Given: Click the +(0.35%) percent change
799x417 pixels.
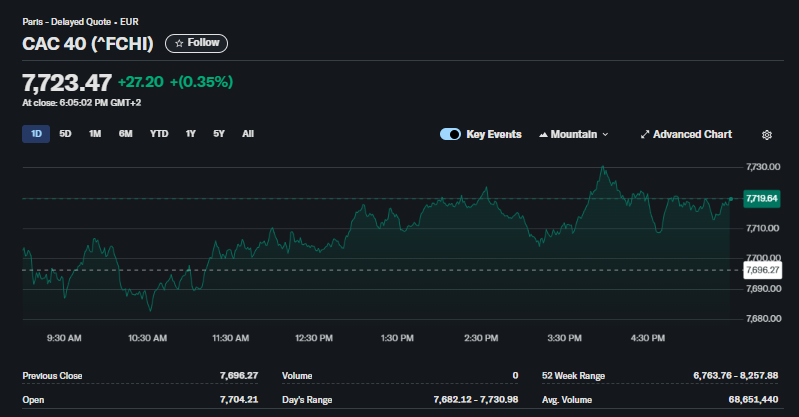Looking at the screenshot, I should (201, 82).
